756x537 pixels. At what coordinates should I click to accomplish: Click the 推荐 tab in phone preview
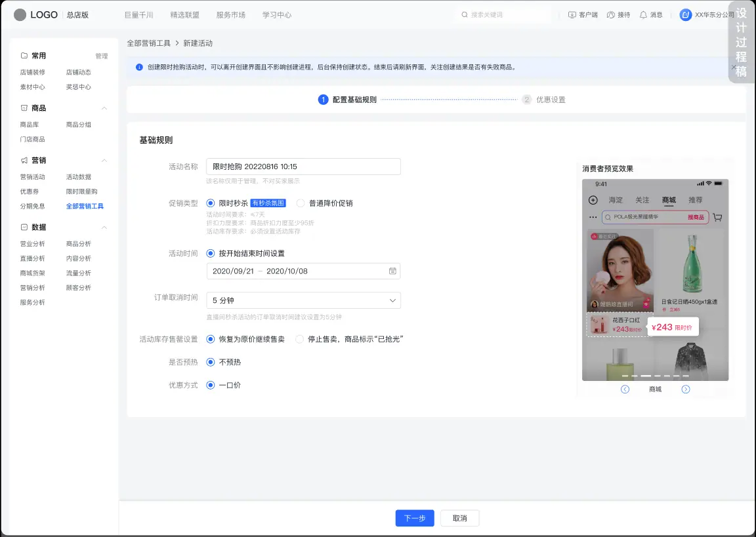tap(695, 200)
